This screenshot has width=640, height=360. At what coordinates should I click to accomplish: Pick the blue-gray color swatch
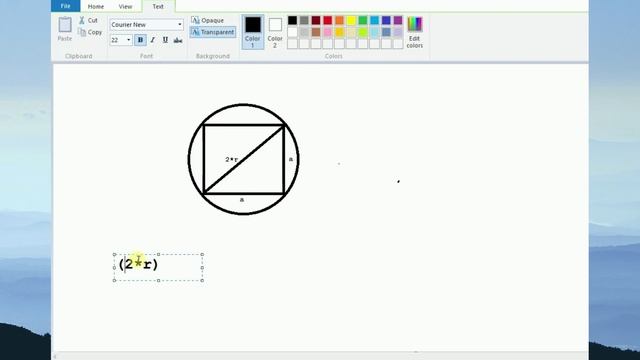[386, 32]
